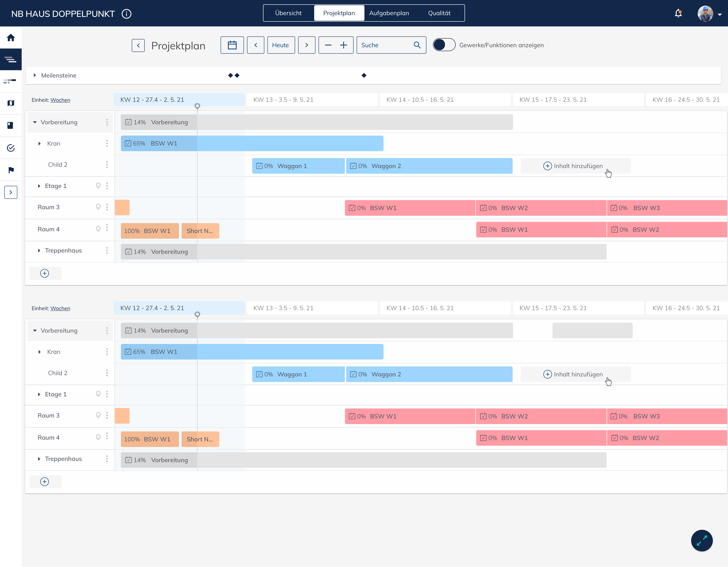The height and width of the screenshot is (567, 728).
Task: Jump to today with the Heute button
Action: point(281,45)
